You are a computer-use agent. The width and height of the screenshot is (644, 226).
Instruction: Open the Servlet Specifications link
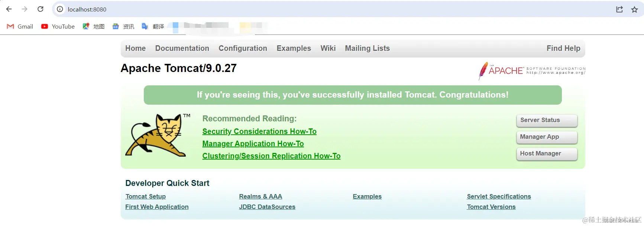499,196
